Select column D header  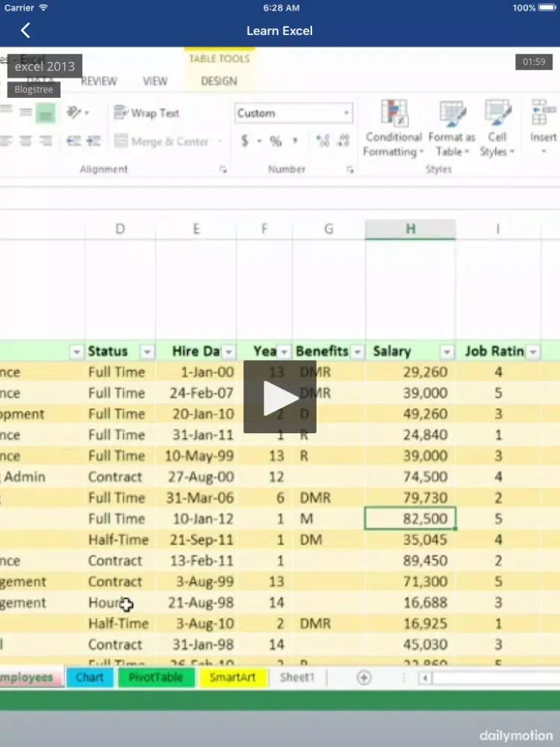click(120, 229)
